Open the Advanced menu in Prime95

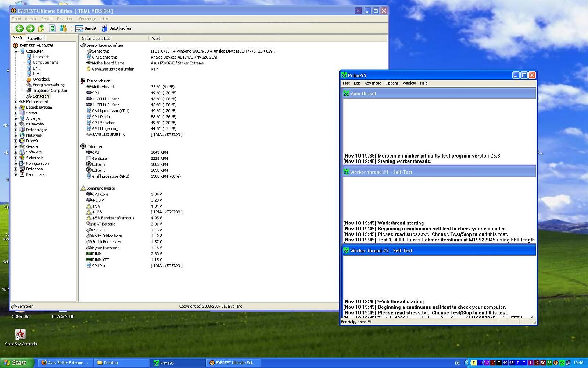[373, 83]
